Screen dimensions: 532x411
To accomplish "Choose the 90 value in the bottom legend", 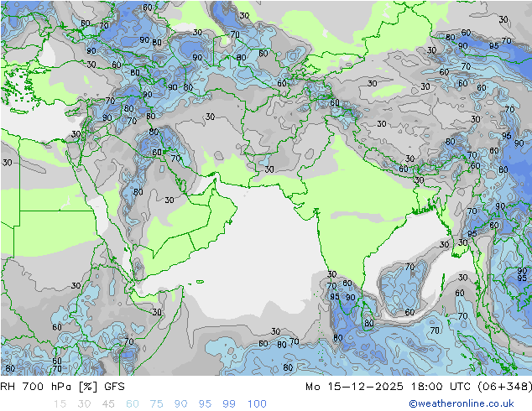I will coord(180,404).
